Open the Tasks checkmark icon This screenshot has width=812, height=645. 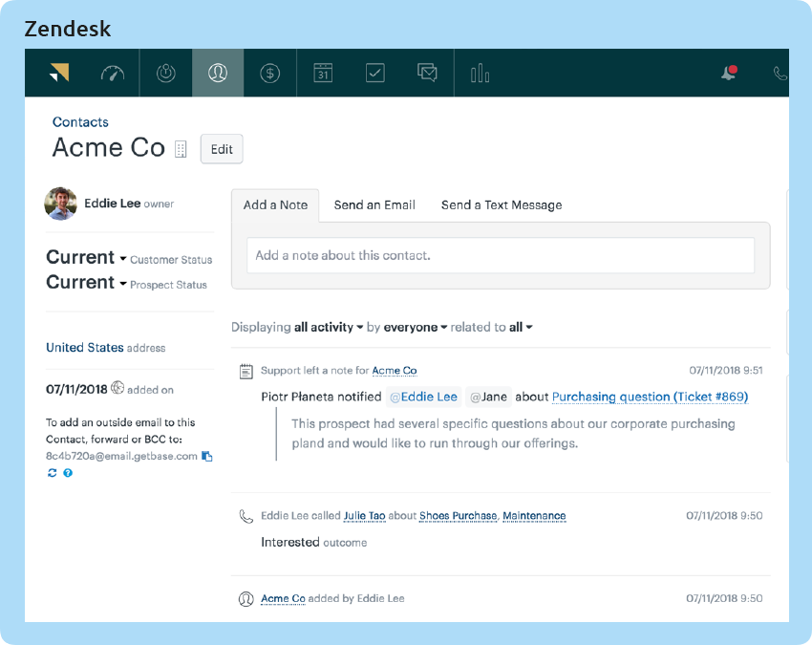[374, 73]
